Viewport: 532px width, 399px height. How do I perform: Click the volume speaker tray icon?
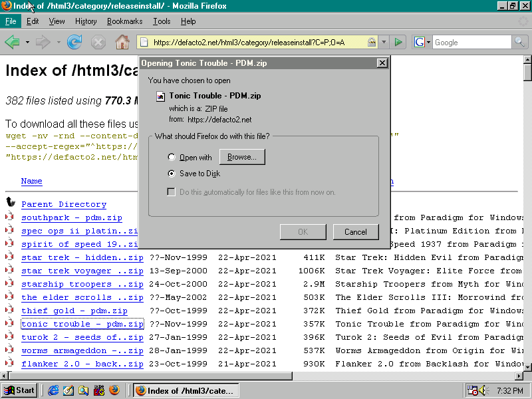coord(483,390)
